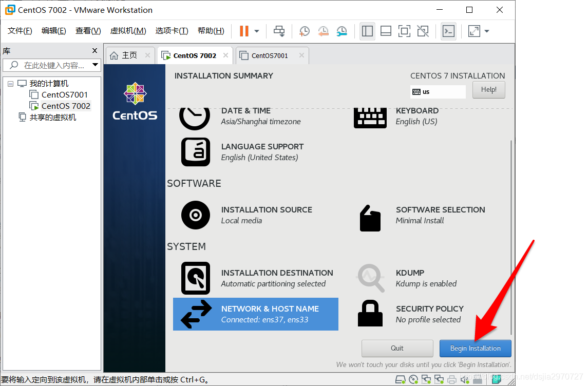Open NETWORK & HOST NAME arrows icon

coord(196,314)
